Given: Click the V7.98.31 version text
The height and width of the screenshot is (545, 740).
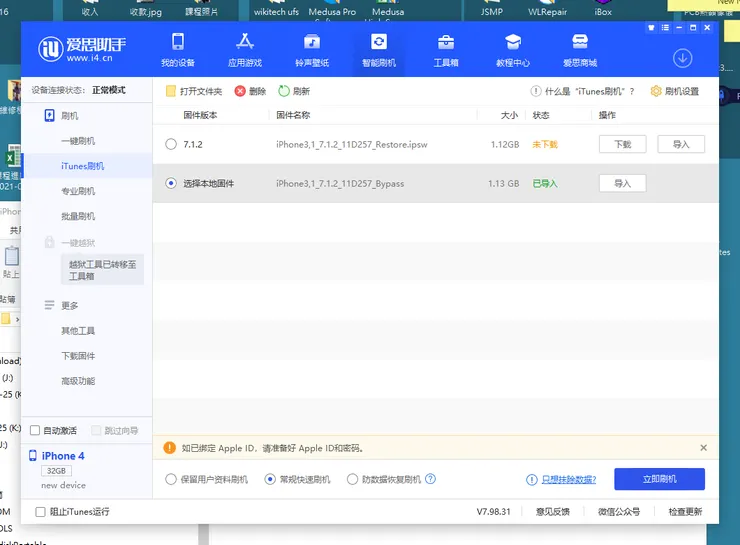Looking at the screenshot, I should [x=493, y=511].
